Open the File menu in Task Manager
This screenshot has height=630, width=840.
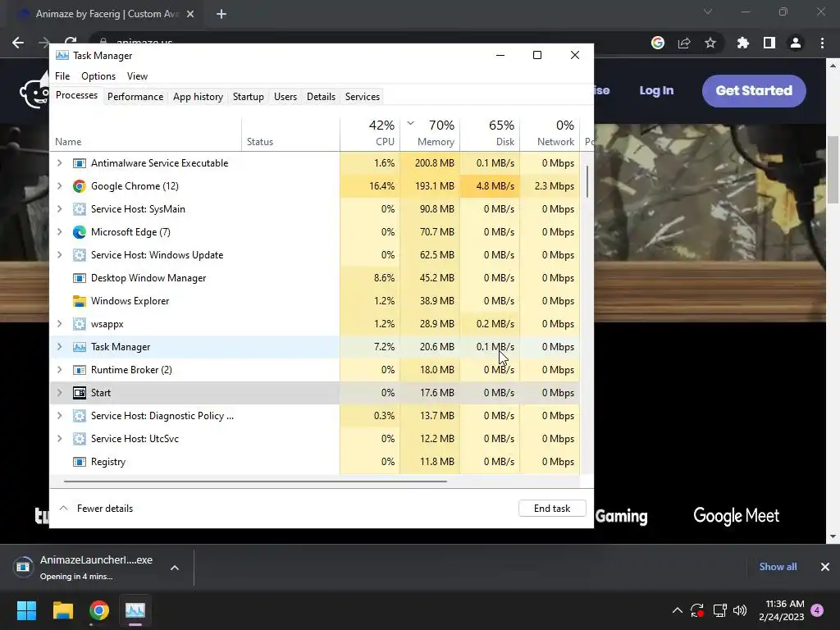[62, 76]
